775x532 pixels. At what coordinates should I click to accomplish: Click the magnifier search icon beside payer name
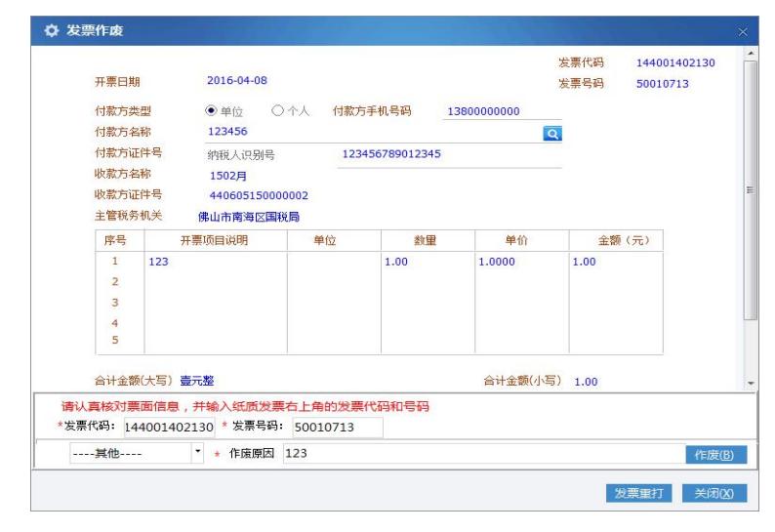[552, 134]
